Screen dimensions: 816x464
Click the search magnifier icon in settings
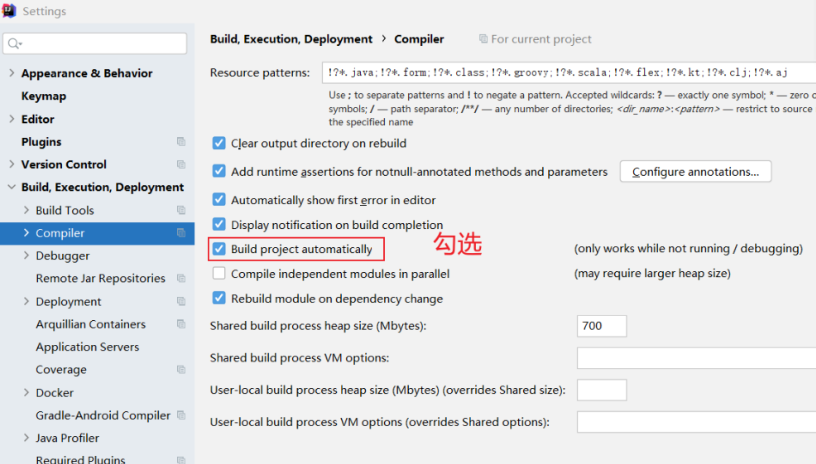click(14, 44)
